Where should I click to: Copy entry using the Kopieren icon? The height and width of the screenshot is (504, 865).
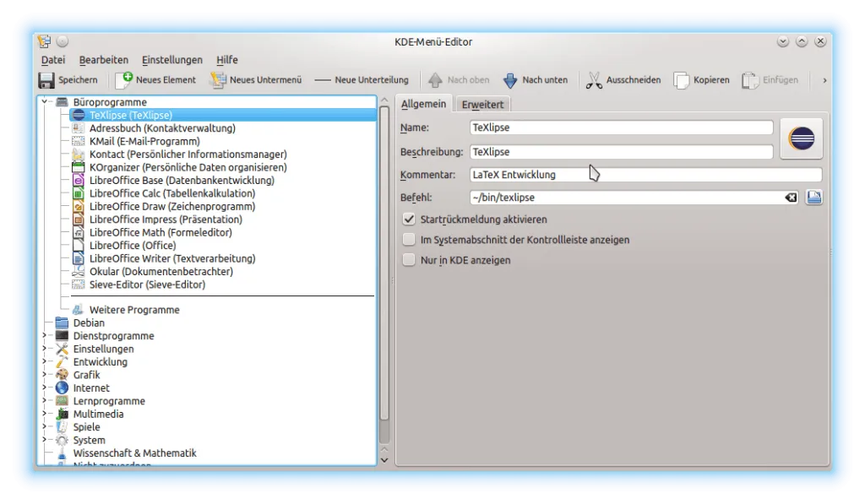click(681, 80)
